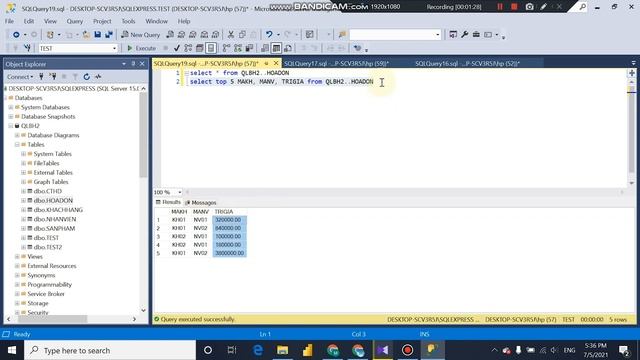This screenshot has width=640, height=360.
Task: Click the Object Explorer vertical scrollbar
Action: click(143, 135)
